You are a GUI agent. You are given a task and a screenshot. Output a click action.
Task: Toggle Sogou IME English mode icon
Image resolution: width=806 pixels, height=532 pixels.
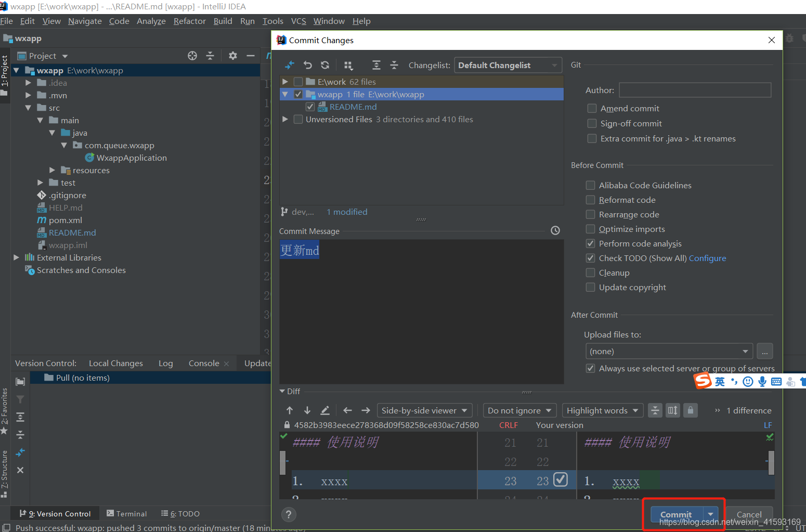[720, 382]
